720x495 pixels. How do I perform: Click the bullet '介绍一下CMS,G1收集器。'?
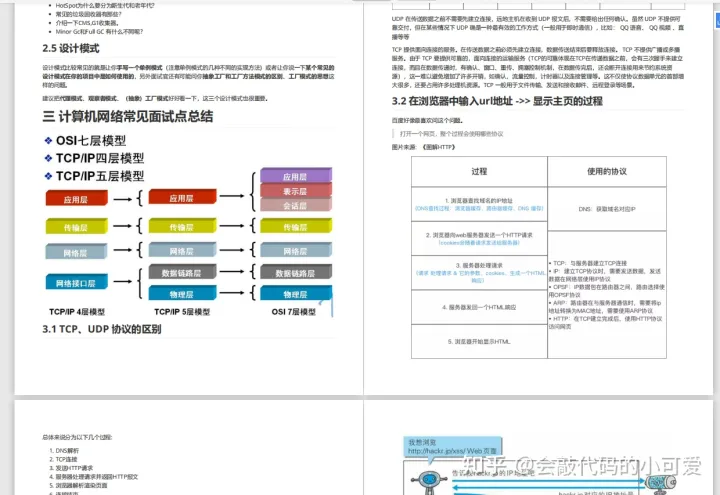88,23
